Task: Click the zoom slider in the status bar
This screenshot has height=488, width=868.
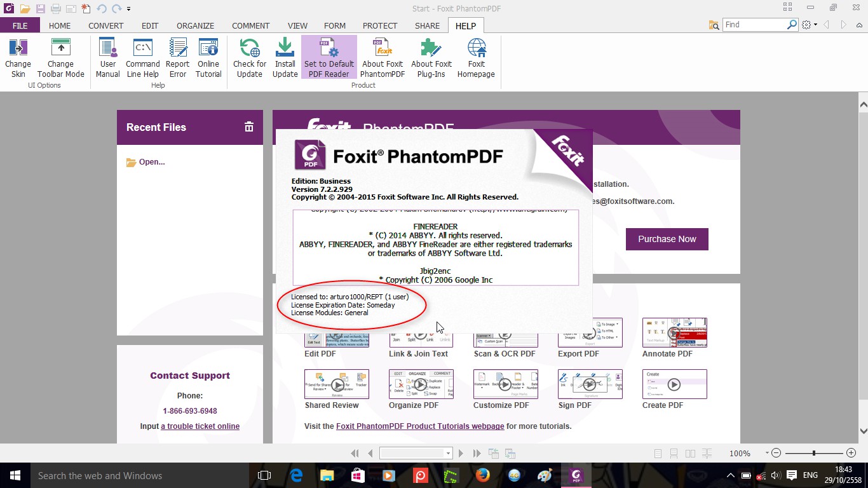Action: tap(813, 453)
